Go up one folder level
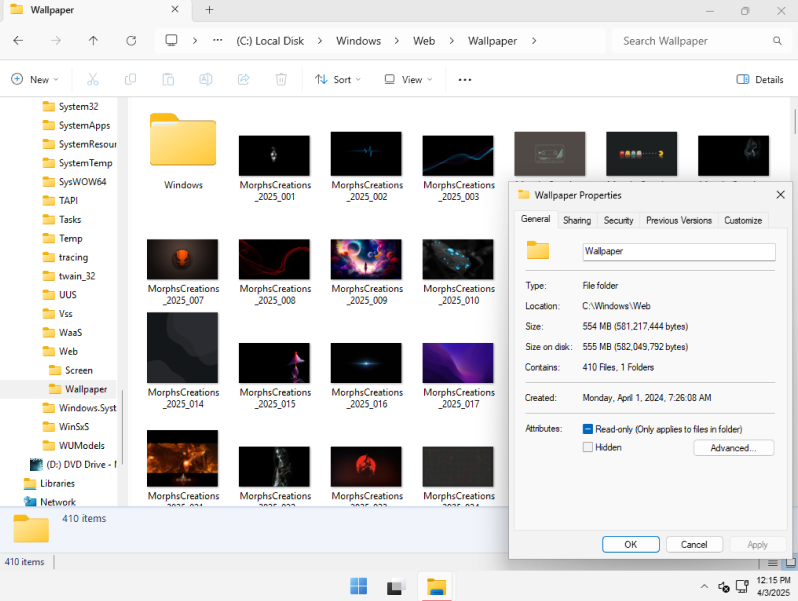 (93, 41)
